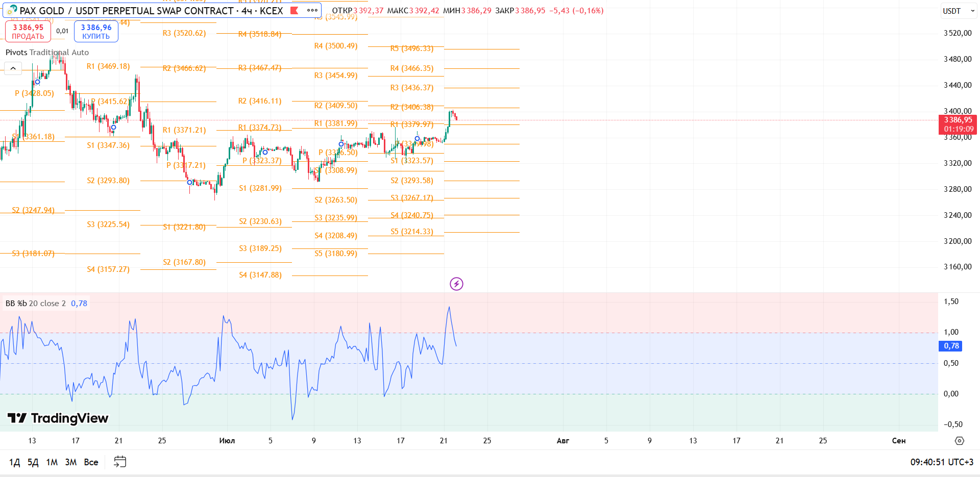Click the ОТКР 3392,37 open value
The image size is (980, 477).
coord(357,11)
